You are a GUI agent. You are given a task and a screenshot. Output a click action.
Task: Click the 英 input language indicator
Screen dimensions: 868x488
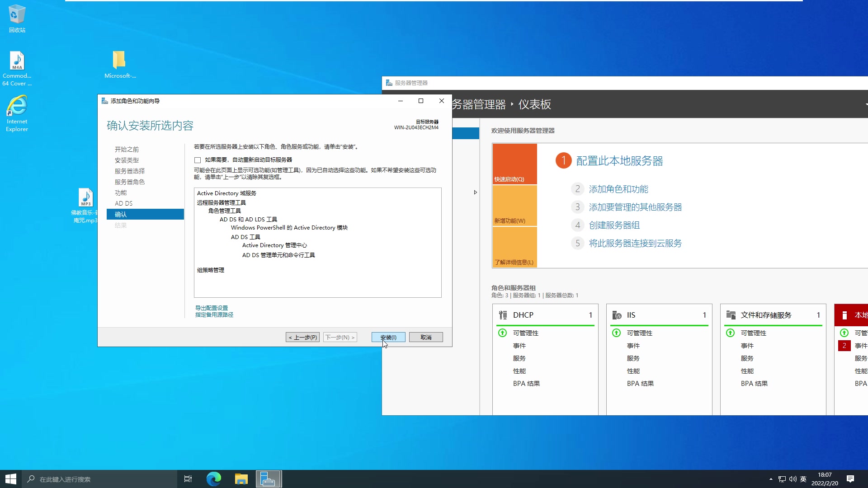tap(803, 479)
